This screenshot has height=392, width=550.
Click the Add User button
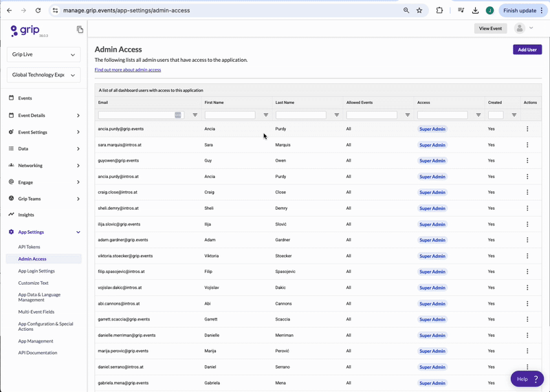click(527, 50)
